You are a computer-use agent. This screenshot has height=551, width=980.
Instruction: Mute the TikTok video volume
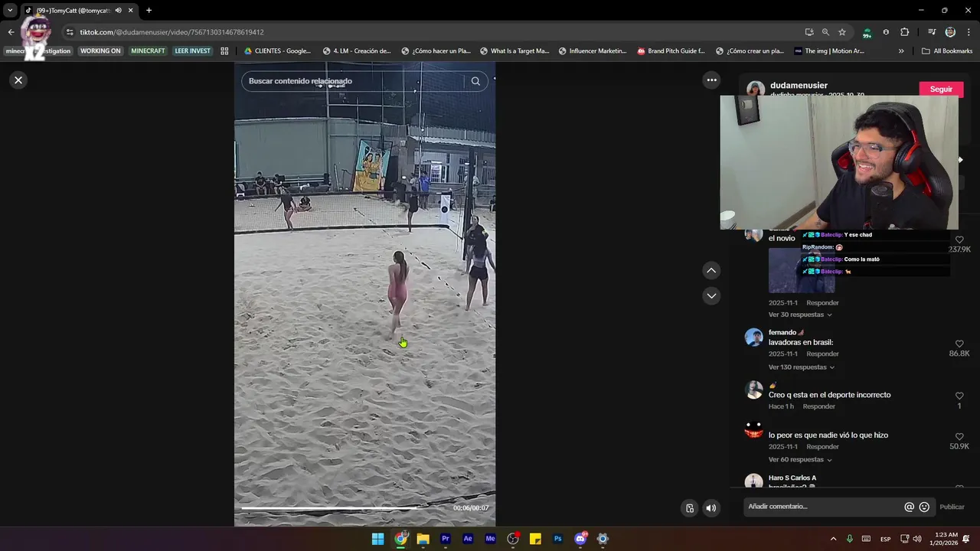pyautogui.click(x=710, y=507)
